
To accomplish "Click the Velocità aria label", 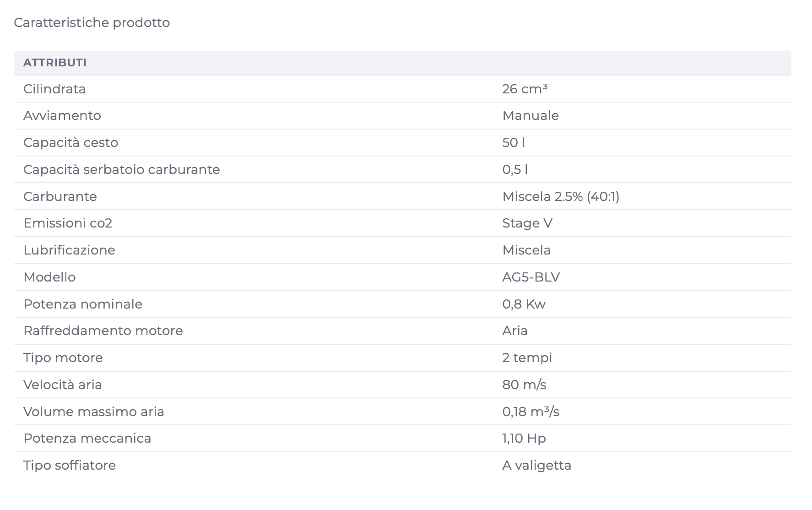I will [x=63, y=385].
